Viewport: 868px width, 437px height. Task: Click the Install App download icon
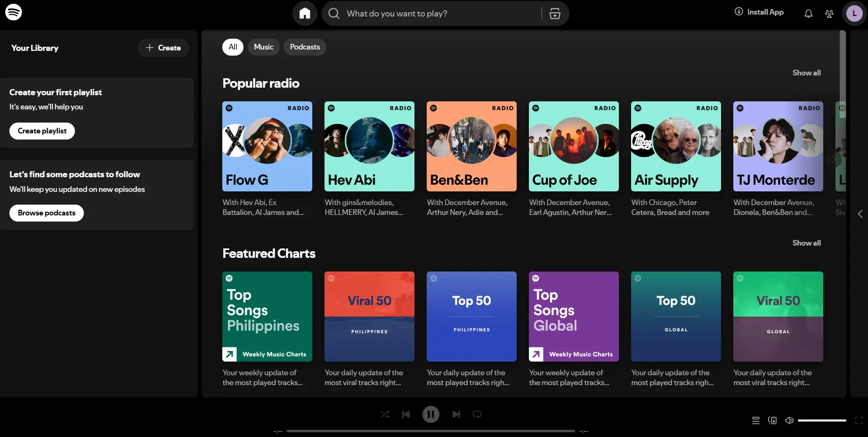point(739,12)
